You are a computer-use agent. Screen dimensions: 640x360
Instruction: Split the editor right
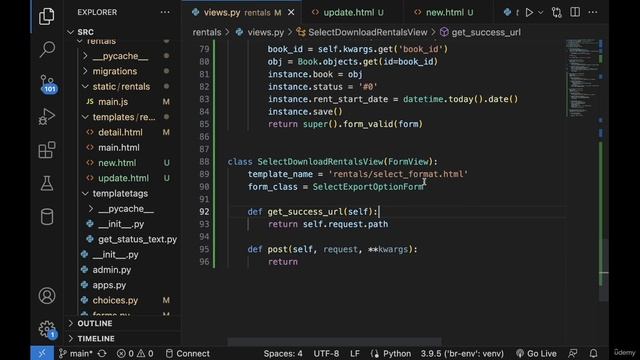click(x=575, y=12)
